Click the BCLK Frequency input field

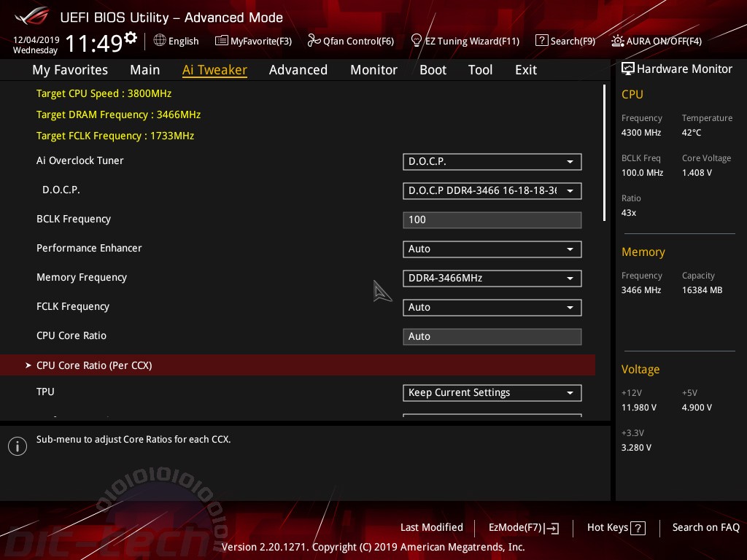pyautogui.click(x=492, y=220)
